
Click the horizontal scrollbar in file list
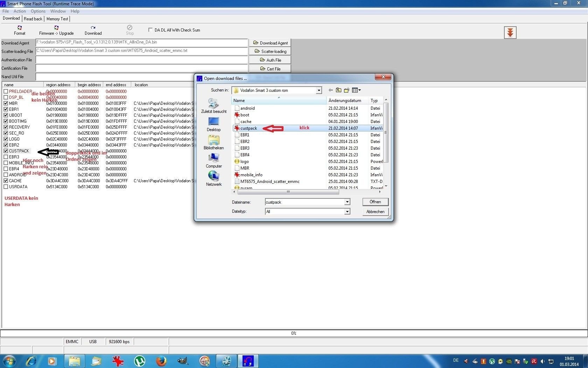click(x=288, y=192)
